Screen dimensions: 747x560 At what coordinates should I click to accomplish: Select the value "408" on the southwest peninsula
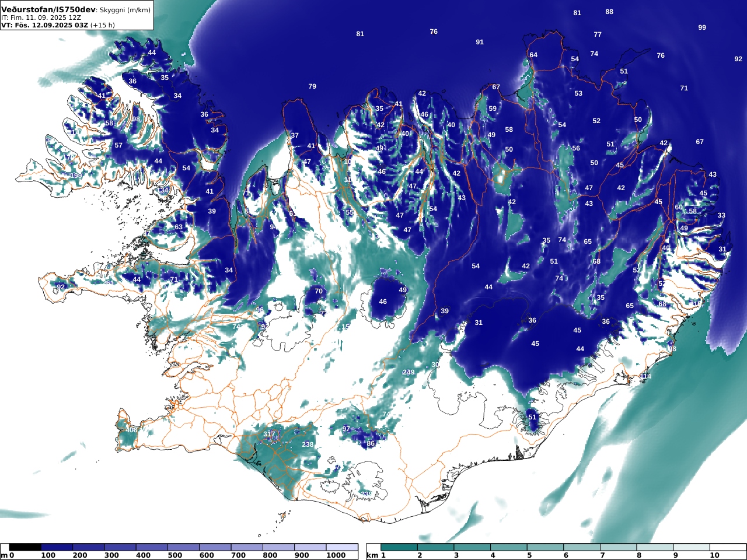coord(131,430)
